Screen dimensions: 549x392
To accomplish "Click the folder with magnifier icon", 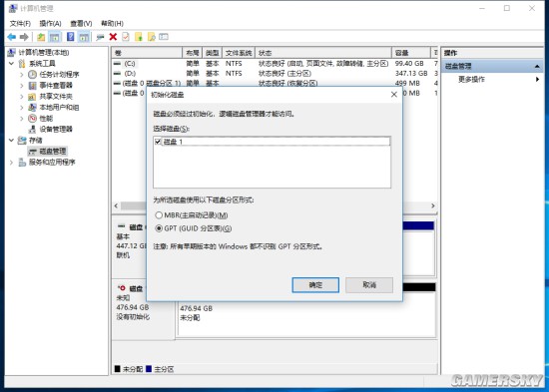I will click(x=152, y=37).
